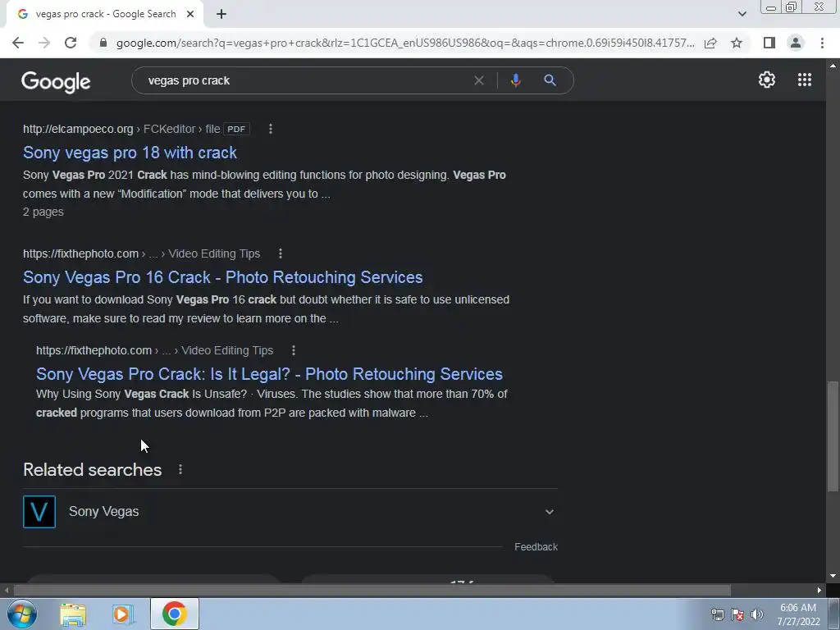Click the first fixthephoto.com result URL
Screen dimensions: 840x630
point(80,254)
